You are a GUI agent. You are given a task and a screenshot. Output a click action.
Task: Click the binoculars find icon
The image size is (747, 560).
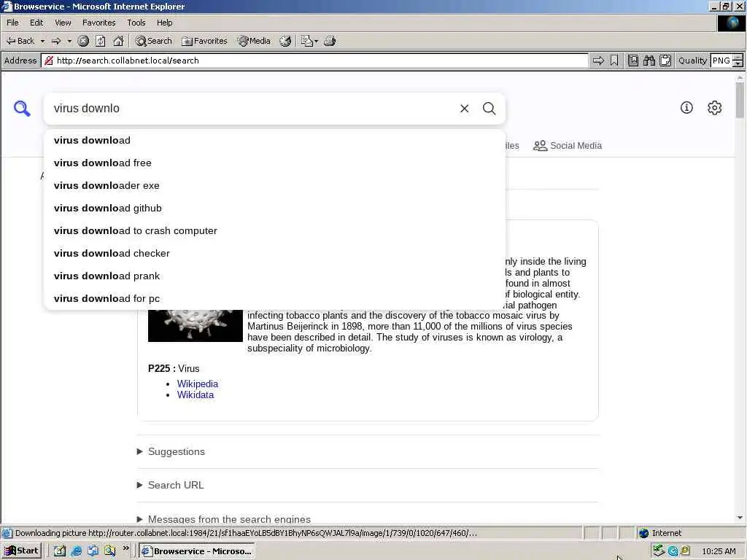(649, 61)
